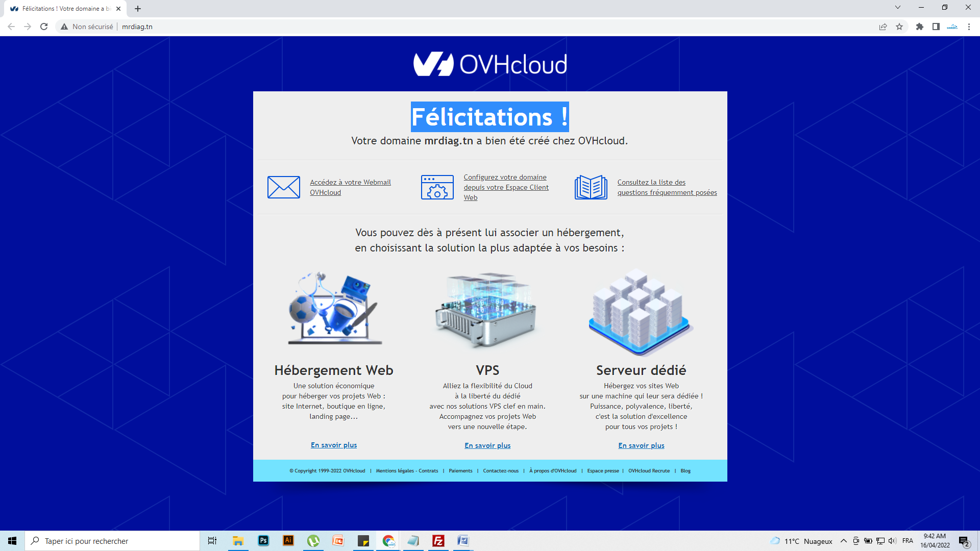
Task: Click the FAQ open book icon
Action: point(591,187)
